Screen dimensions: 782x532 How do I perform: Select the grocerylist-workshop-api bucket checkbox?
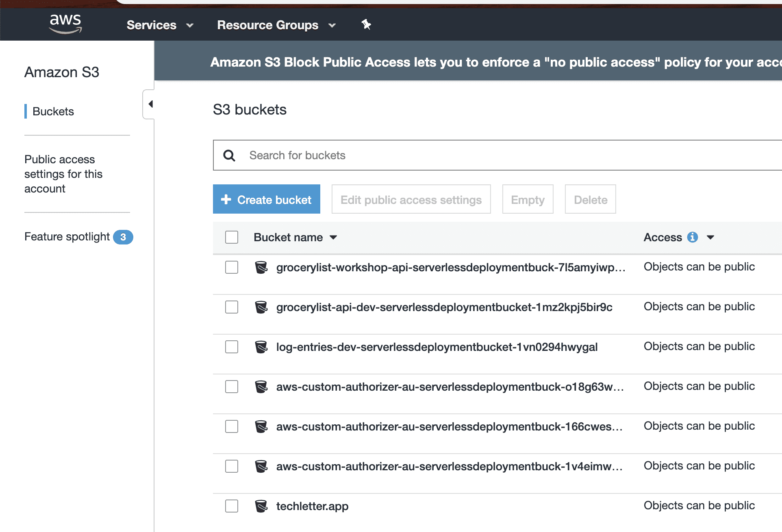click(232, 267)
